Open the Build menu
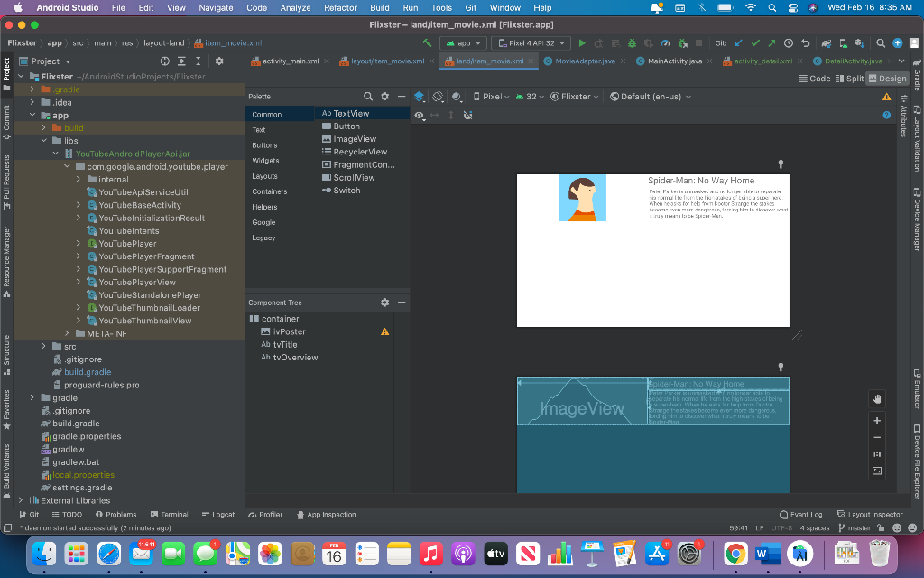Viewport: 924px width, 578px height. click(380, 7)
